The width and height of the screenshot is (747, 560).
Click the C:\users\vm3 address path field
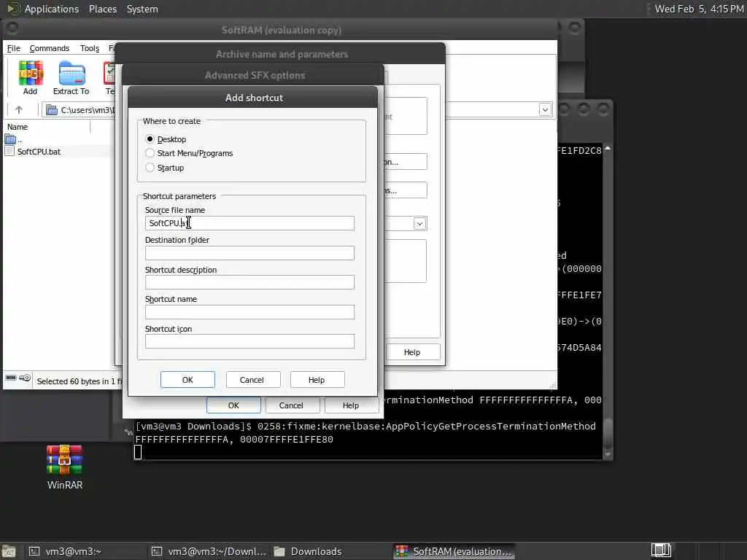(80, 110)
